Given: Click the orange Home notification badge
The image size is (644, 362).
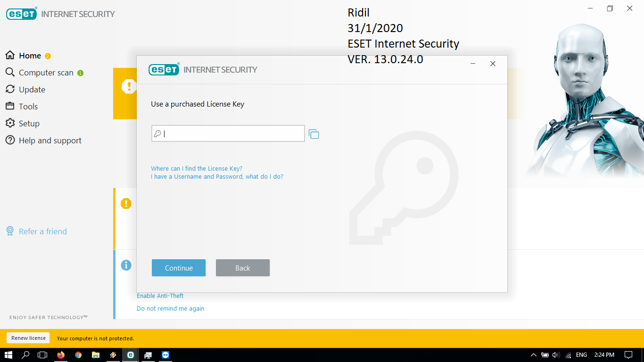Looking at the screenshot, I should (x=48, y=56).
